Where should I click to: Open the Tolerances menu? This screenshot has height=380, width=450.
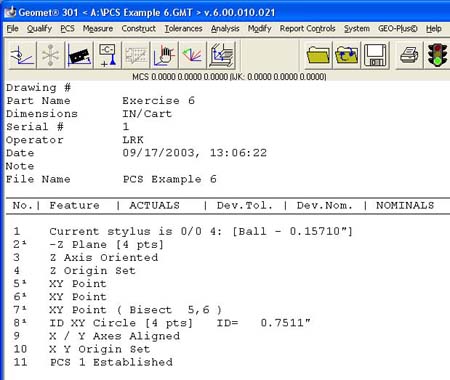point(183,29)
